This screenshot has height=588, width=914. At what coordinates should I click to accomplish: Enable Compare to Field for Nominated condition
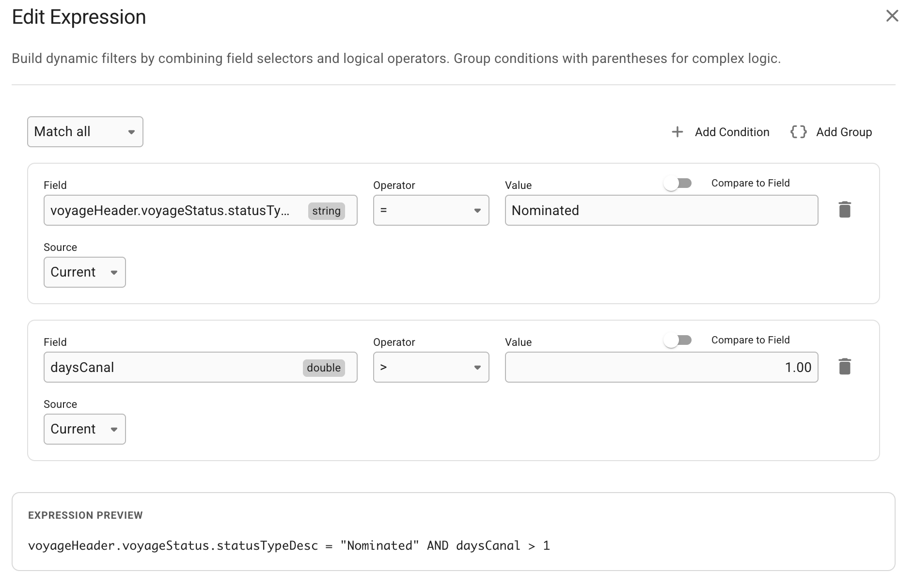[x=678, y=183]
